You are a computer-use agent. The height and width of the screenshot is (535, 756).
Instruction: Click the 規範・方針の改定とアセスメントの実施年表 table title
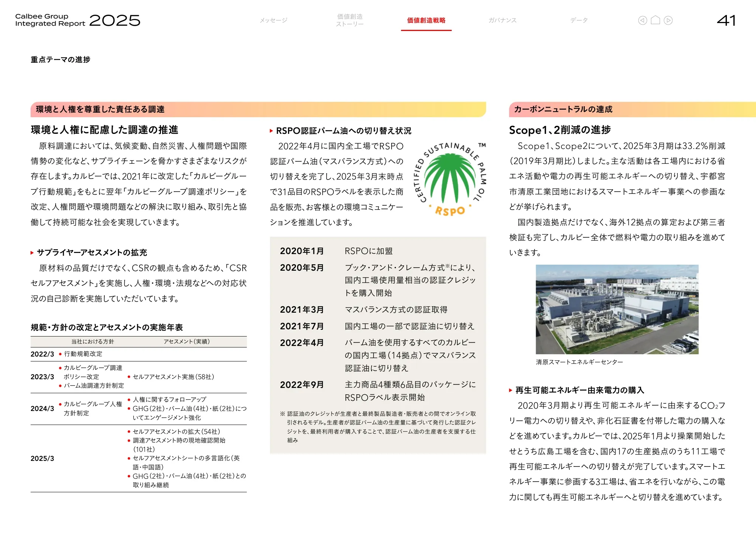107,327
